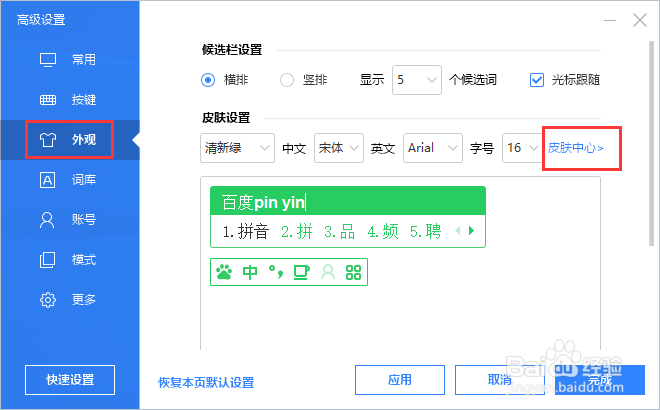Click the 完成 button

(x=600, y=380)
